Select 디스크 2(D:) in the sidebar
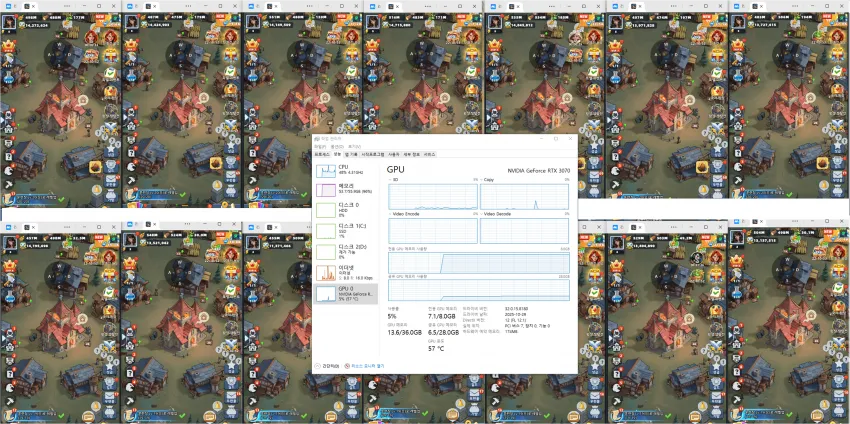The height and width of the screenshot is (424, 850). coord(346,252)
